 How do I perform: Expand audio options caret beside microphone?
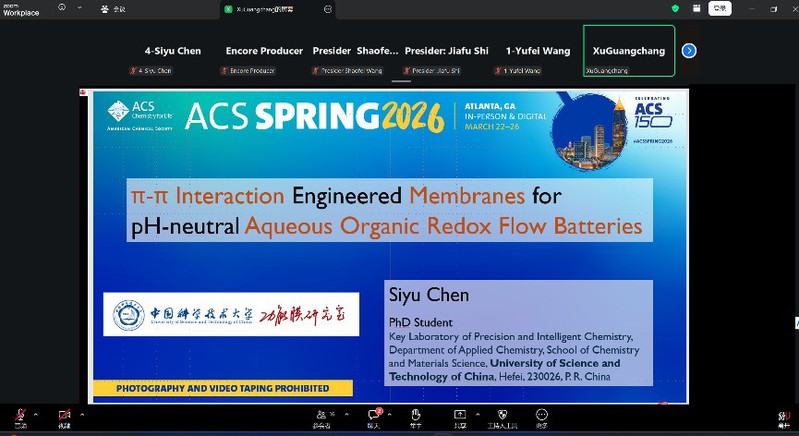coord(36,414)
